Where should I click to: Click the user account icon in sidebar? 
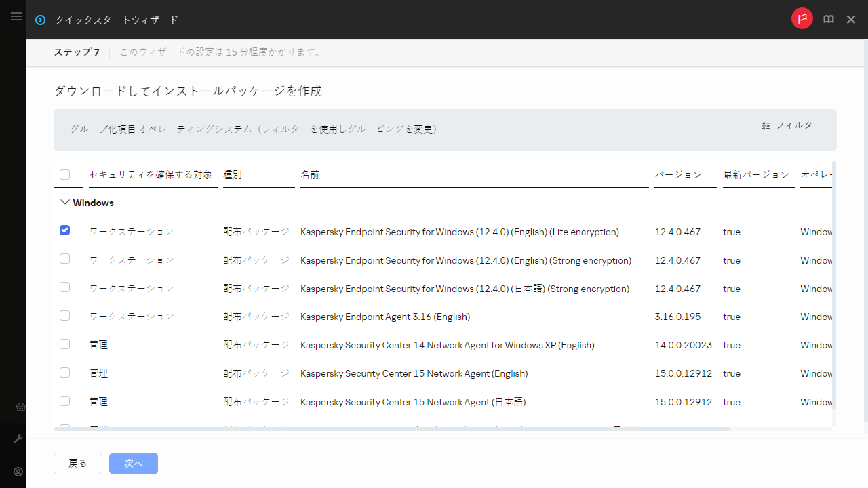point(18,472)
